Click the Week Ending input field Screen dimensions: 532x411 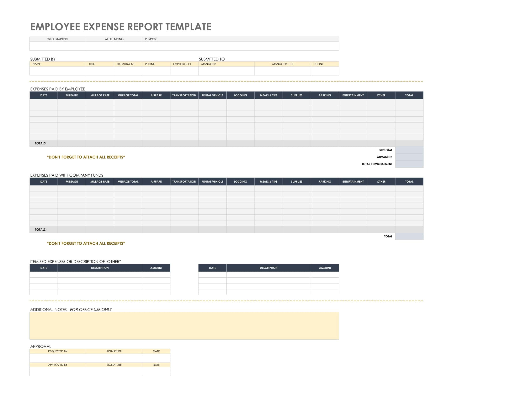(114, 46)
